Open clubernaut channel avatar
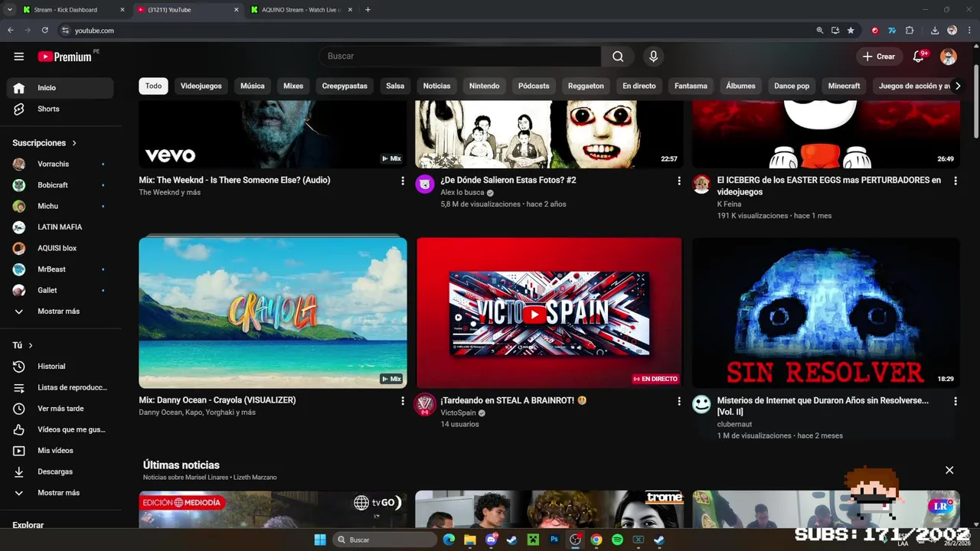 (701, 404)
